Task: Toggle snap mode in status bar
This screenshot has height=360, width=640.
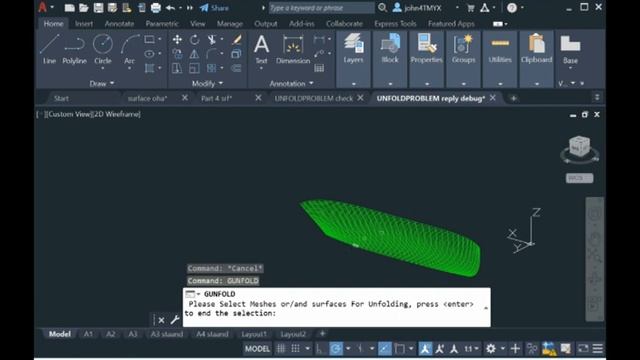Action: click(296, 349)
